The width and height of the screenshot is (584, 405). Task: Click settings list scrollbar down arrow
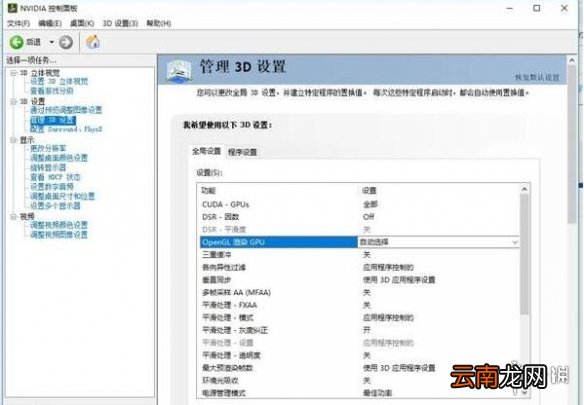pyautogui.click(x=524, y=392)
